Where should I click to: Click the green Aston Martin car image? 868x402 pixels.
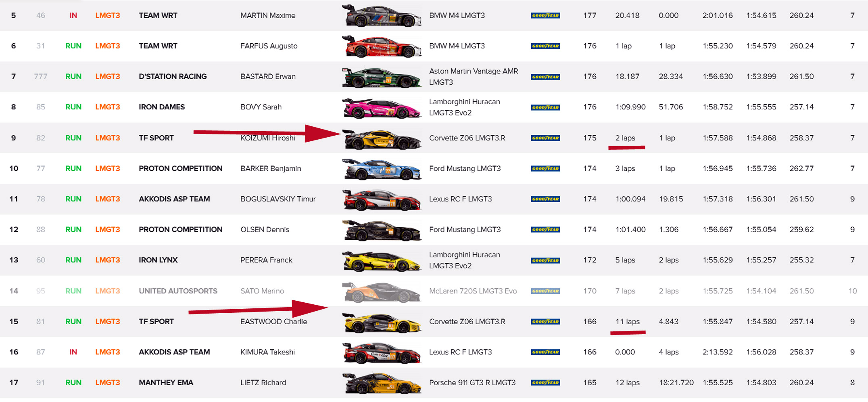pos(381,77)
